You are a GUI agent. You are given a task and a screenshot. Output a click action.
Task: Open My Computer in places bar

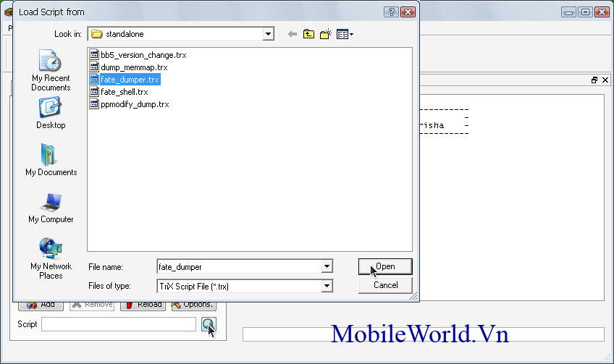click(51, 207)
